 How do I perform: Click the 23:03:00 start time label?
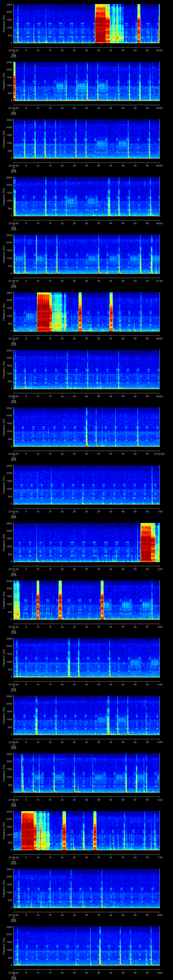pos(13,684)
